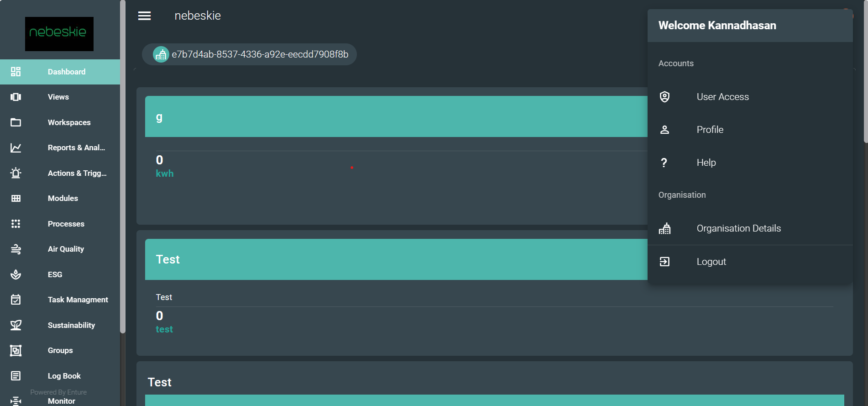The width and height of the screenshot is (868, 406).
Task: Open User Access from account menu
Action: 722,97
